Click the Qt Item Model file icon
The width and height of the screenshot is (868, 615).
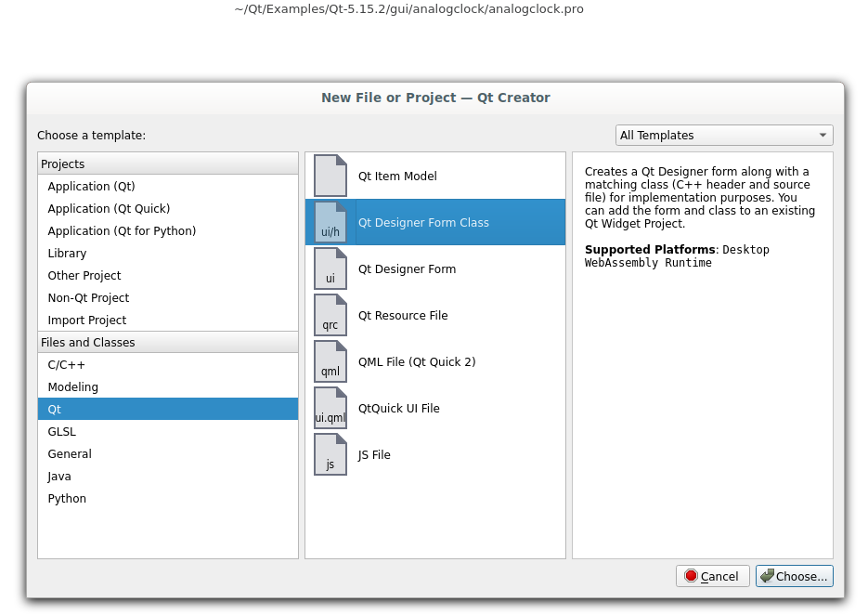(330, 176)
